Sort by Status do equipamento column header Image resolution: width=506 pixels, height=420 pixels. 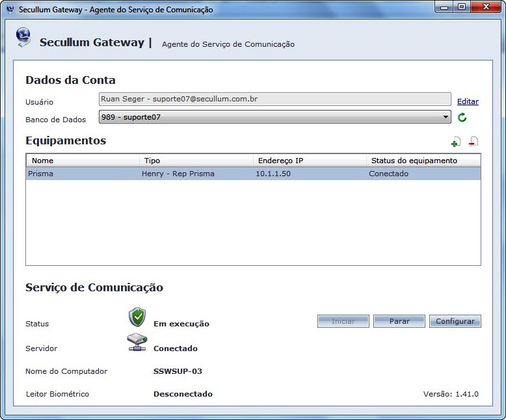423,161
